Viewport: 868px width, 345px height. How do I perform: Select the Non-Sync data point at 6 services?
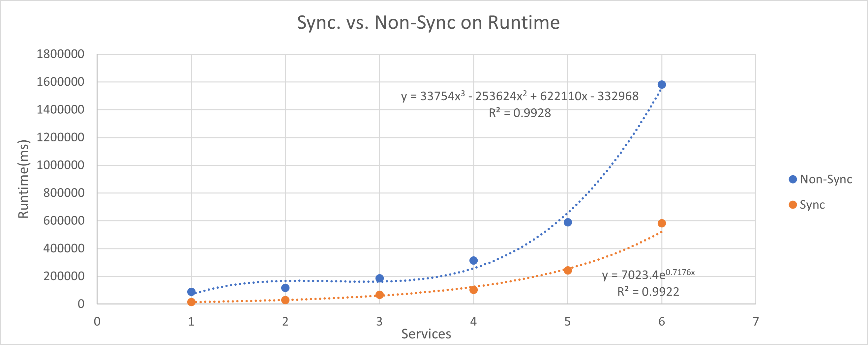pos(661,85)
